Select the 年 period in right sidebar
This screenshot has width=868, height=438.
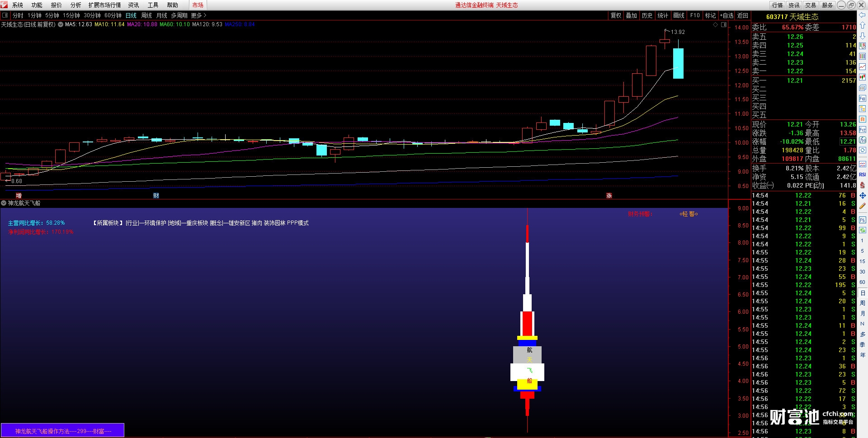pos(863,355)
